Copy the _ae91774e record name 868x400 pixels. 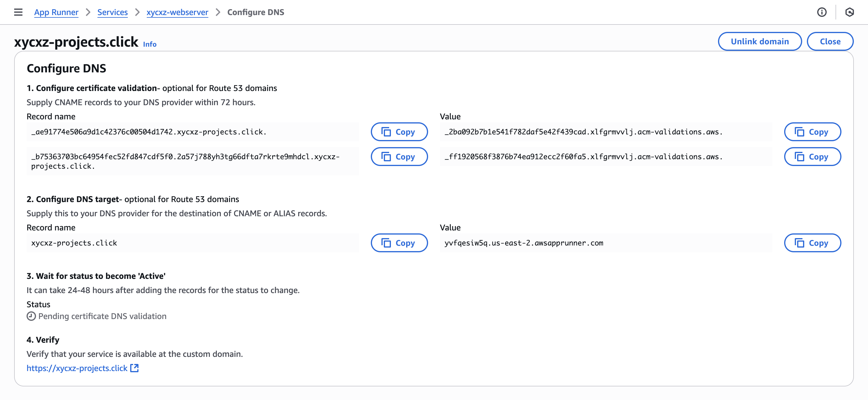(399, 132)
